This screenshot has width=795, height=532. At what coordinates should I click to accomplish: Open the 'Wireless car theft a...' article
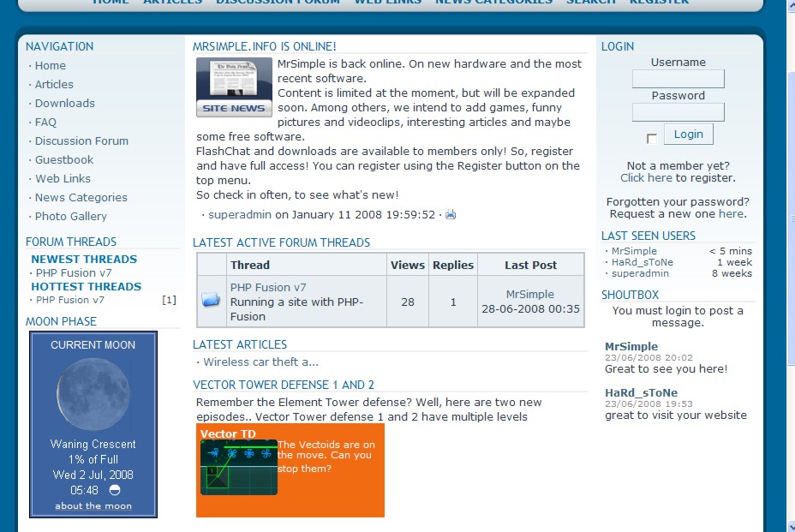[x=260, y=362]
